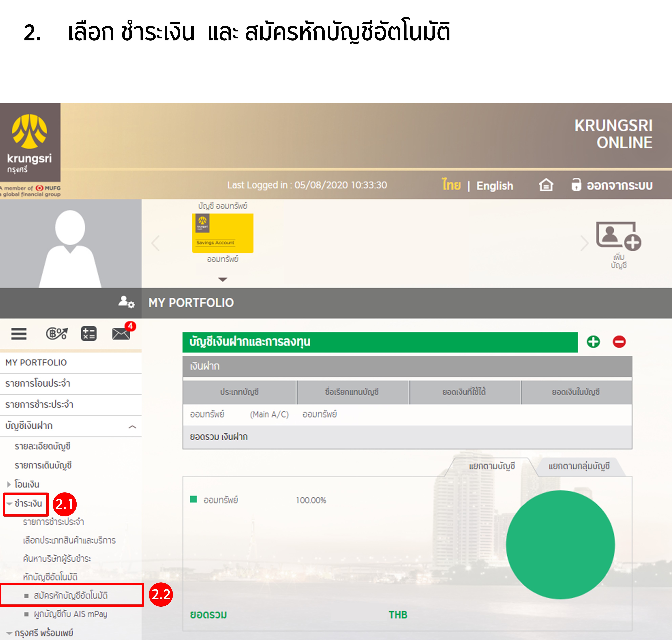The image size is (672, 640).
Task: Click the บัญชีเงินฝากและการลงทุน green header
Action: pos(380,342)
